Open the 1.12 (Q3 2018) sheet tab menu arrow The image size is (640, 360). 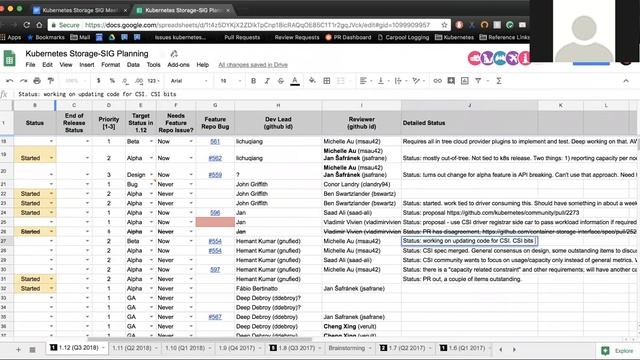pos(103,348)
